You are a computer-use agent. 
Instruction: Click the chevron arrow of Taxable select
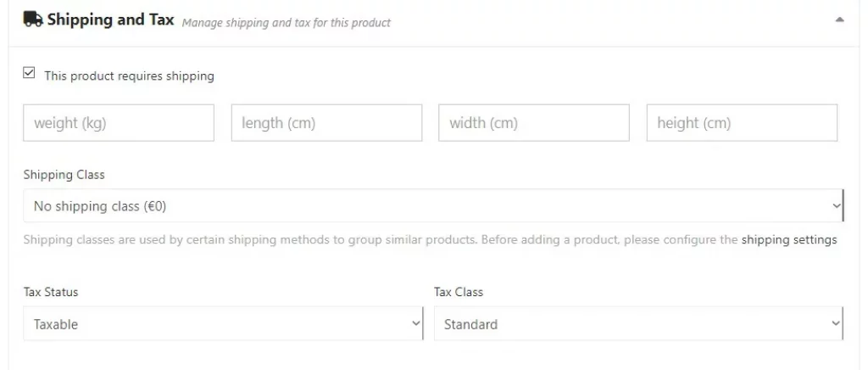tap(415, 323)
